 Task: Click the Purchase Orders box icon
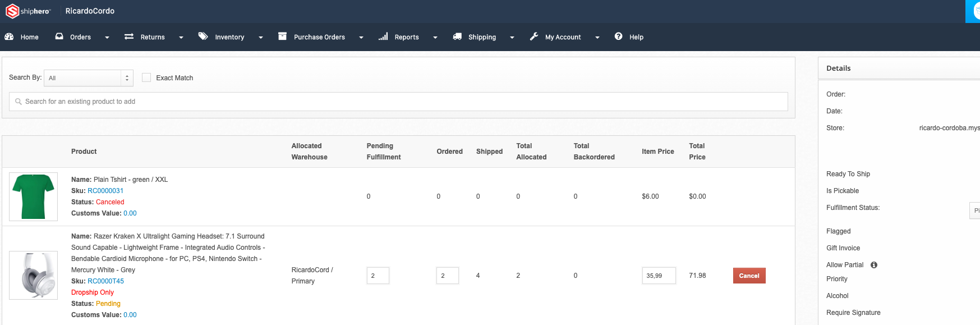click(282, 36)
